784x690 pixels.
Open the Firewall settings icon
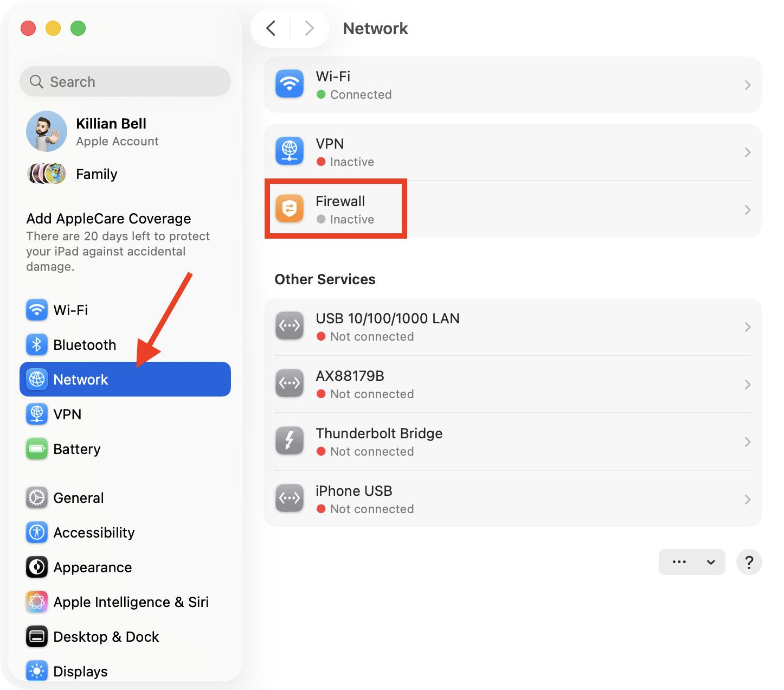coord(289,209)
